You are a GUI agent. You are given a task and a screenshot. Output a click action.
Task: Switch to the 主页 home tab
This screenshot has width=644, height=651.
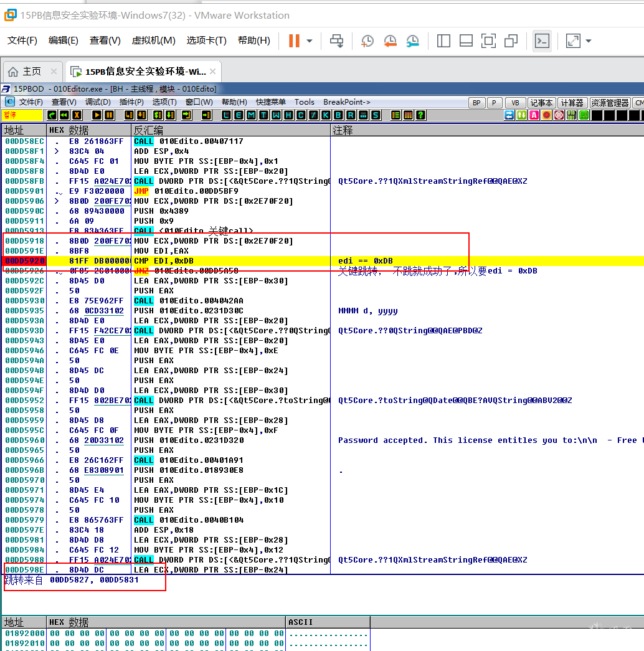pos(32,72)
